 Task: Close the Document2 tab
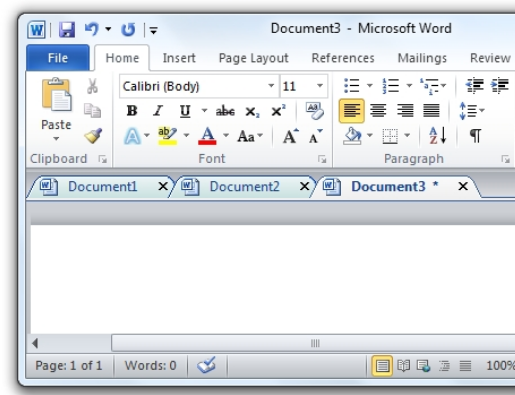point(304,186)
